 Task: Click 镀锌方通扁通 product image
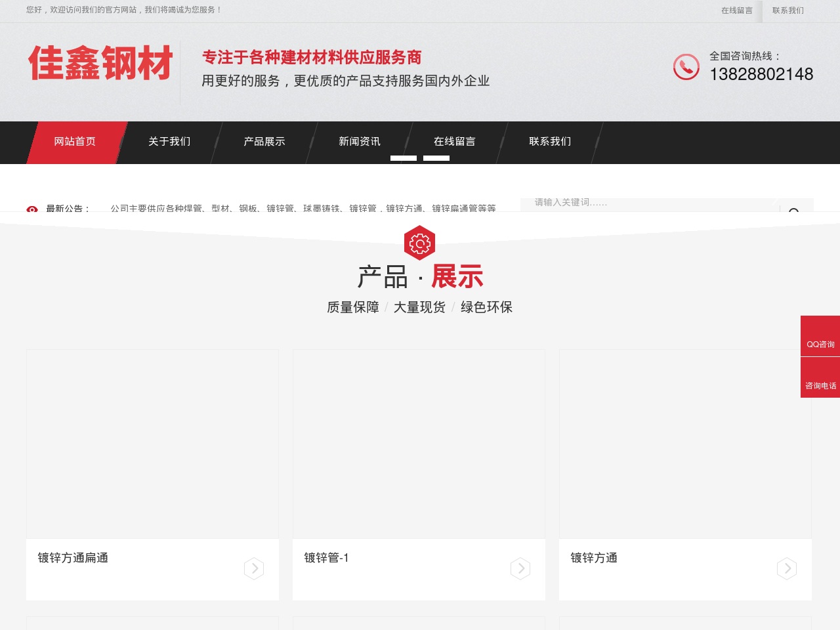pos(152,444)
